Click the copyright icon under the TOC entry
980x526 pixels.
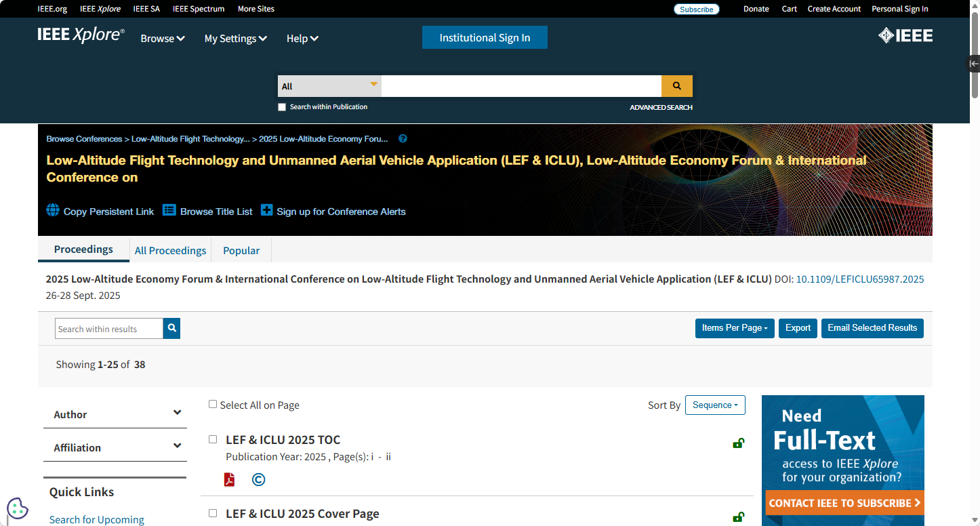pyautogui.click(x=258, y=480)
